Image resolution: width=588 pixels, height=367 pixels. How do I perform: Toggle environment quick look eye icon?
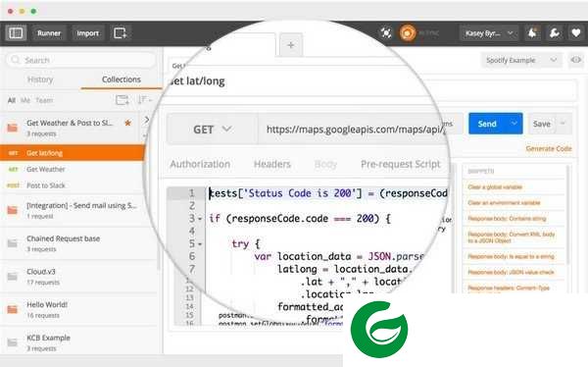576,60
